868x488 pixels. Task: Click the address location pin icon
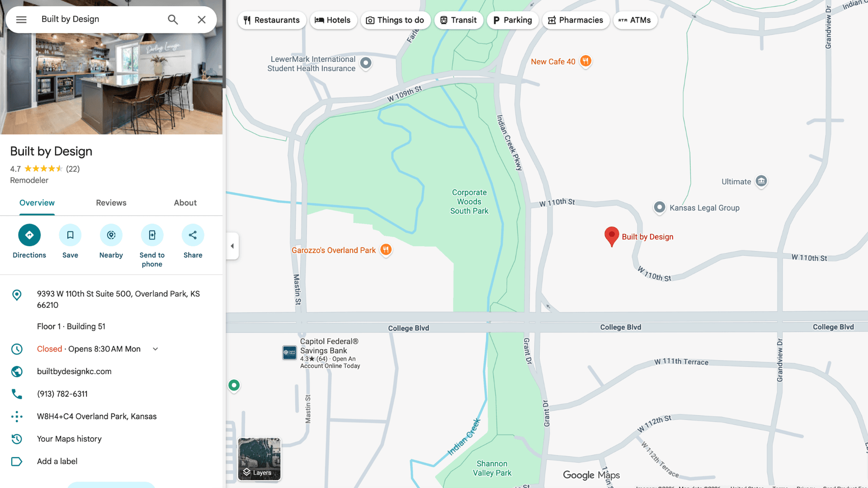click(x=17, y=295)
